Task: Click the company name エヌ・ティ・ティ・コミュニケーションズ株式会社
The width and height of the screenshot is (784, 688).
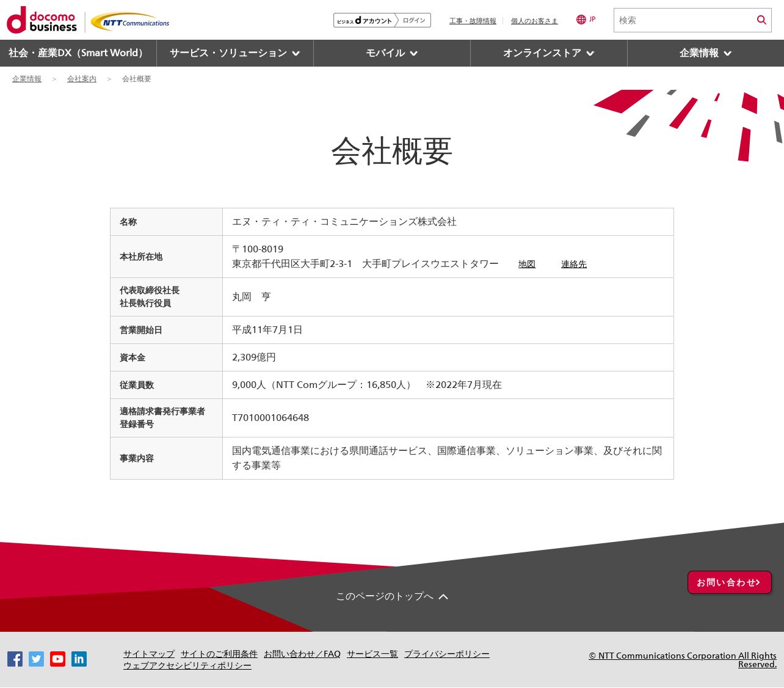Action: [344, 222]
